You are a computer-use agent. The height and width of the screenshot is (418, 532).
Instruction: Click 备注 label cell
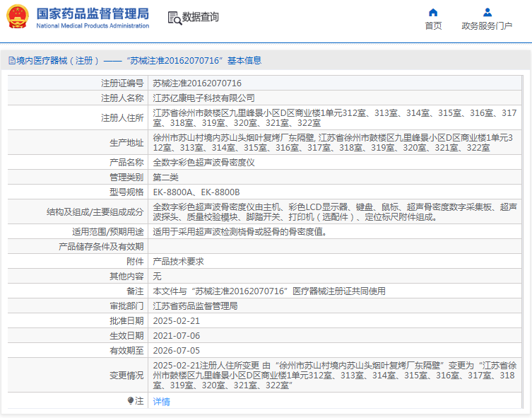[x=78, y=291]
